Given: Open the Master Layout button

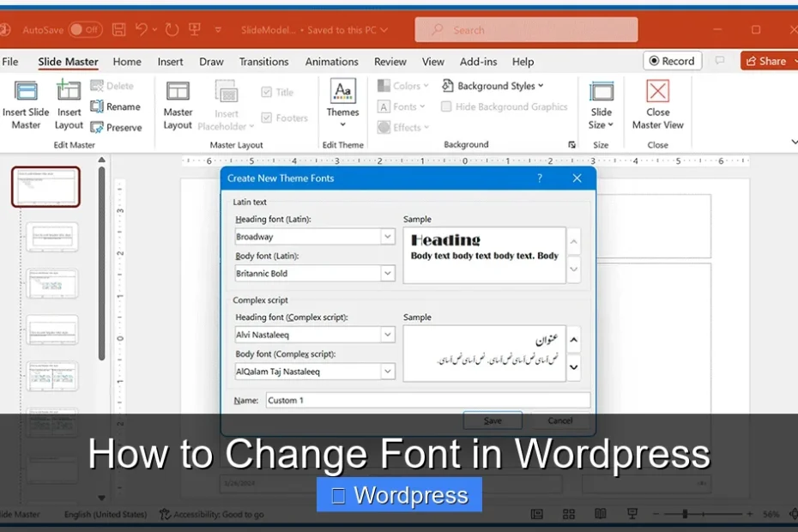Looking at the screenshot, I should (x=178, y=106).
